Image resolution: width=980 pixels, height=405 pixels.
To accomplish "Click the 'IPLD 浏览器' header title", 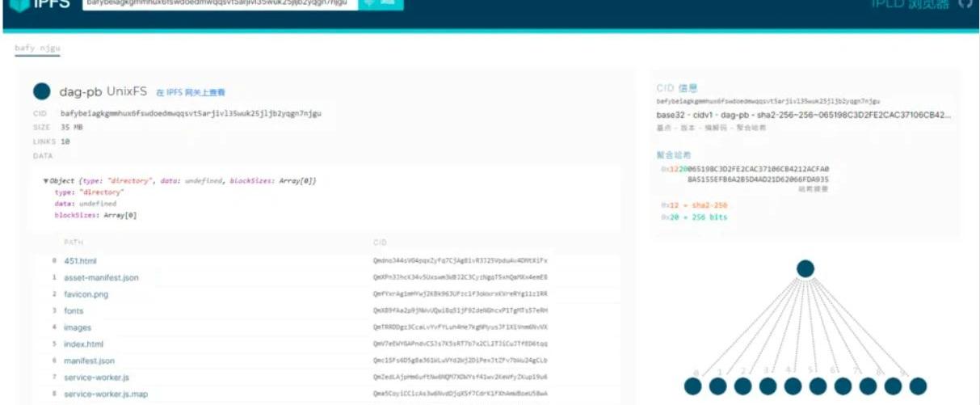I will tap(911, 4).
